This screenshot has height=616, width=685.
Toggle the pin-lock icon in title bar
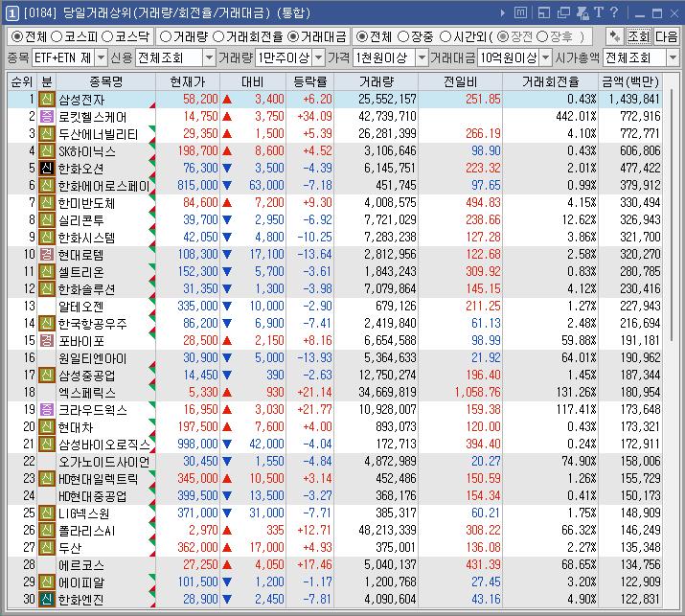coord(582,13)
